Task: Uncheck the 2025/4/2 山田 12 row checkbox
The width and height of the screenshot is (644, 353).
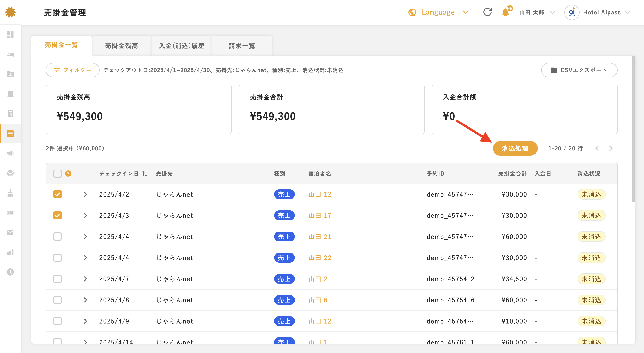Action: pos(57,194)
